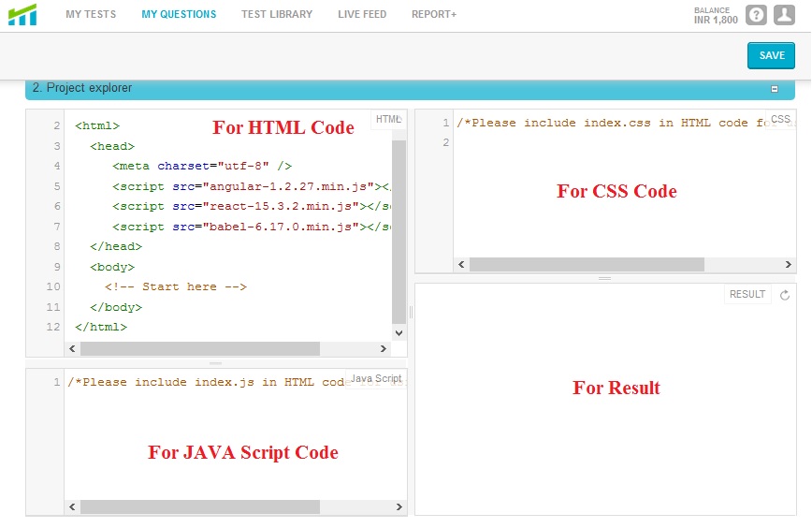The image size is (812, 528).
Task: Click HTML editor scroll-left arrow
Action: (x=72, y=348)
